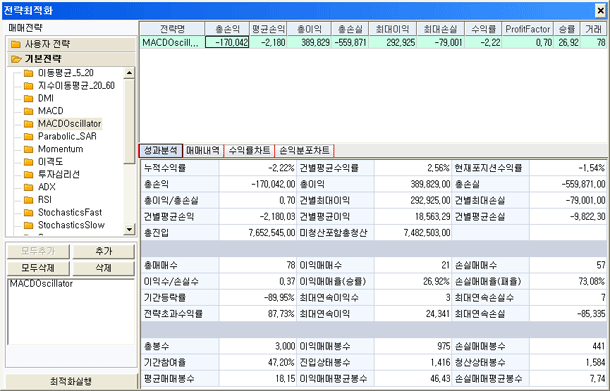Viewport: 610px width, 391px height.
Task: Select the MACD folder icon
Action: (28, 111)
